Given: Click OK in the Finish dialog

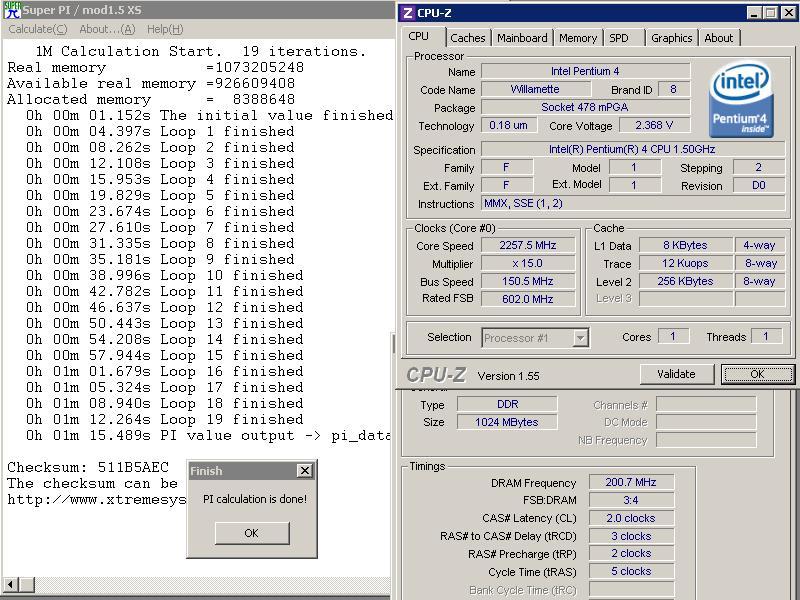Looking at the screenshot, I should (x=252, y=533).
